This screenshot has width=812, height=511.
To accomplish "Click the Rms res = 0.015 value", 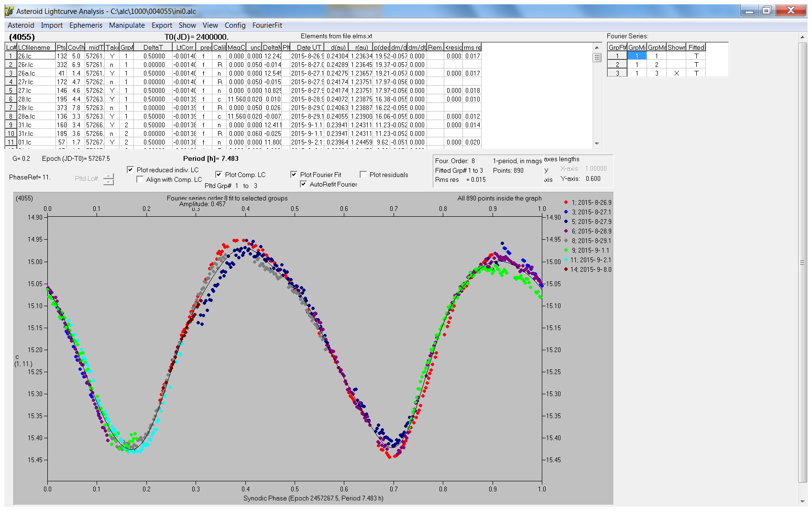I will pyautogui.click(x=461, y=180).
